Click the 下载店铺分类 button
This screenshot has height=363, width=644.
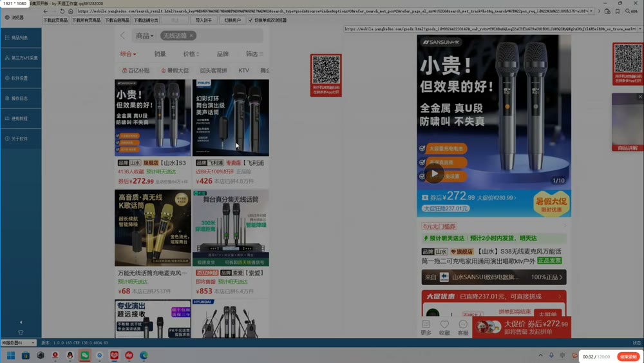[146, 20]
